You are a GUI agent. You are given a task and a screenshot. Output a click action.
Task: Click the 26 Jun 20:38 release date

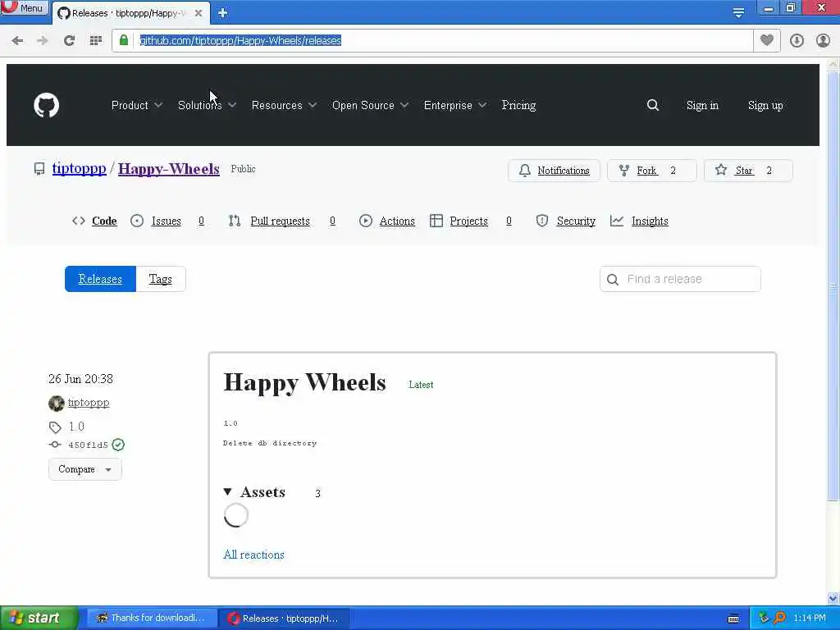[x=80, y=379]
